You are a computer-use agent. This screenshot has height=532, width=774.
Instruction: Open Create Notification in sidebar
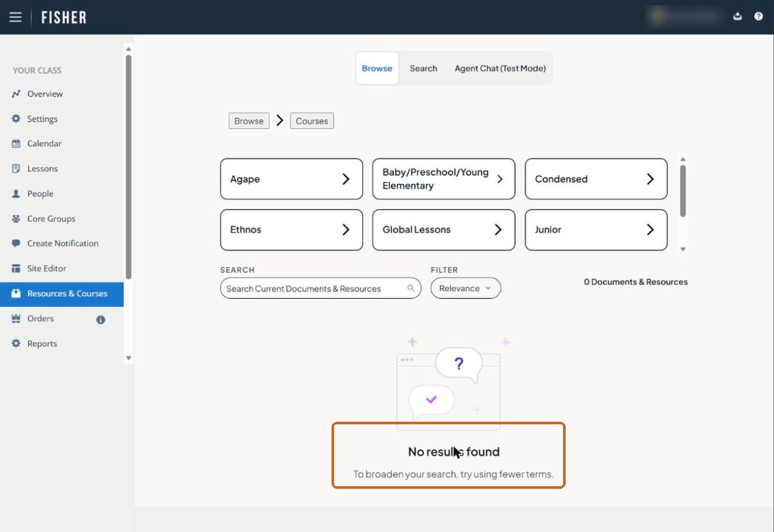pyautogui.click(x=62, y=243)
